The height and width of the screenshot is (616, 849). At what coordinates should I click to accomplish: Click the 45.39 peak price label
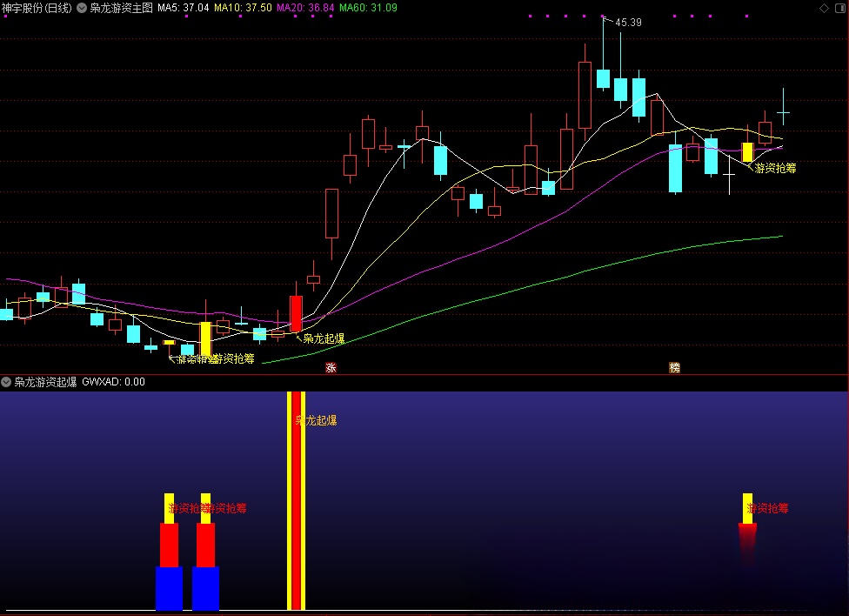pyautogui.click(x=628, y=23)
